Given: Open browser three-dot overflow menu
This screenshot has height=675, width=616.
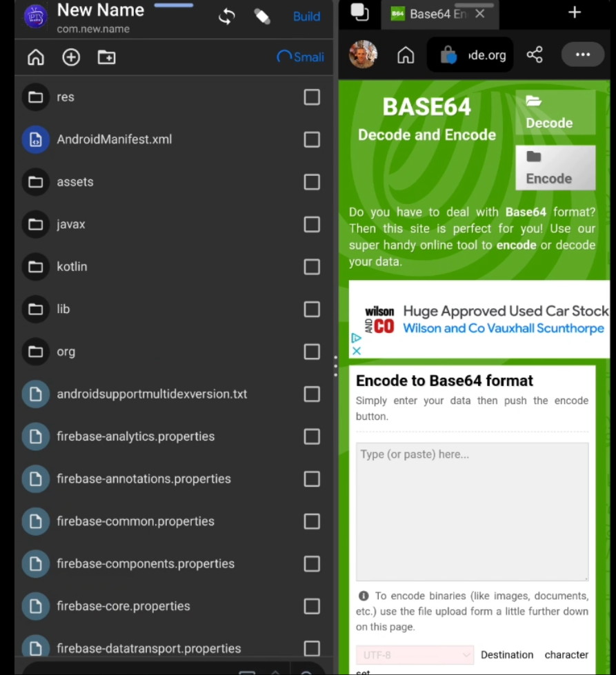Looking at the screenshot, I should coord(583,55).
